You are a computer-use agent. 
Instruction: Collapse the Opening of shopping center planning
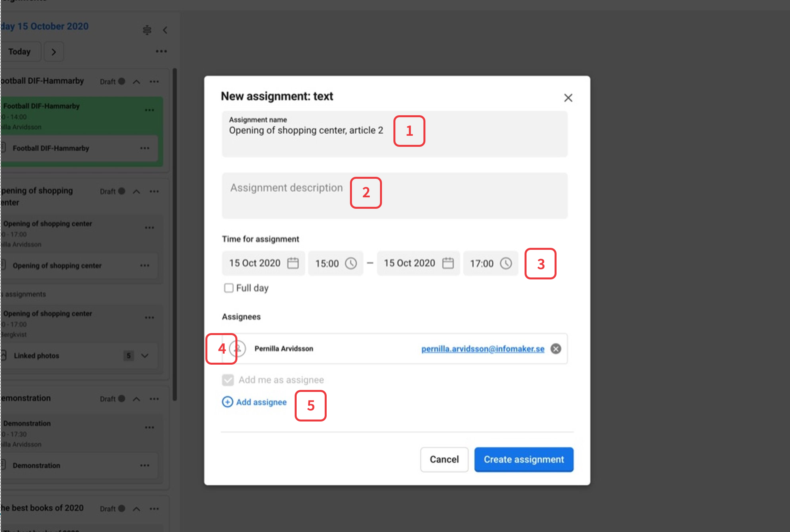point(136,191)
